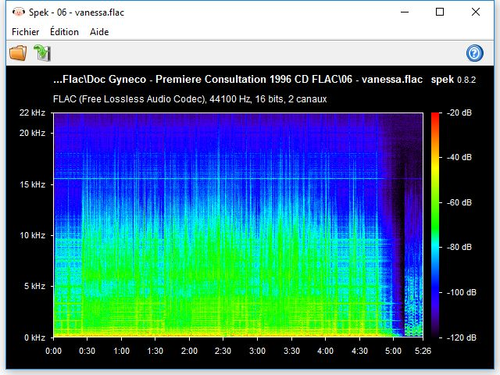Open the Fichier menu
Viewport: 500px width, 375px height.
25,32
